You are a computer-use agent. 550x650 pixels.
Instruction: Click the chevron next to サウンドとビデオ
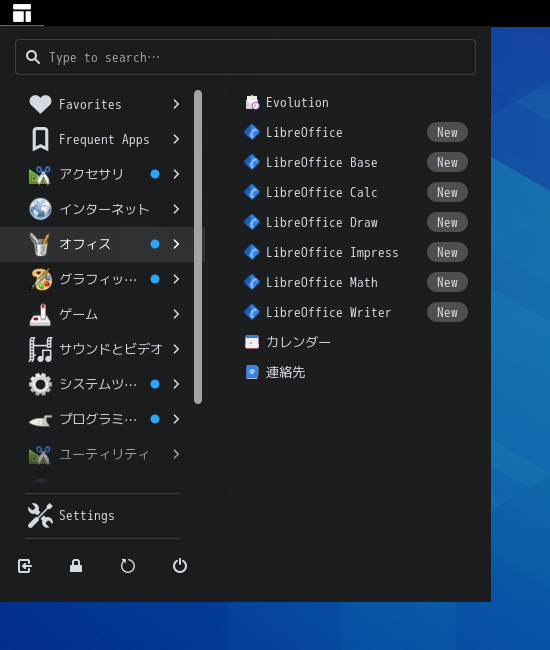coord(176,349)
